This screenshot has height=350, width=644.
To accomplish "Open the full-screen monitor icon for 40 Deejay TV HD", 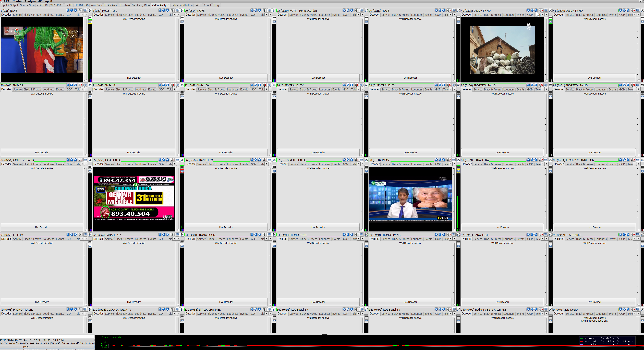I will click(546, 10).
